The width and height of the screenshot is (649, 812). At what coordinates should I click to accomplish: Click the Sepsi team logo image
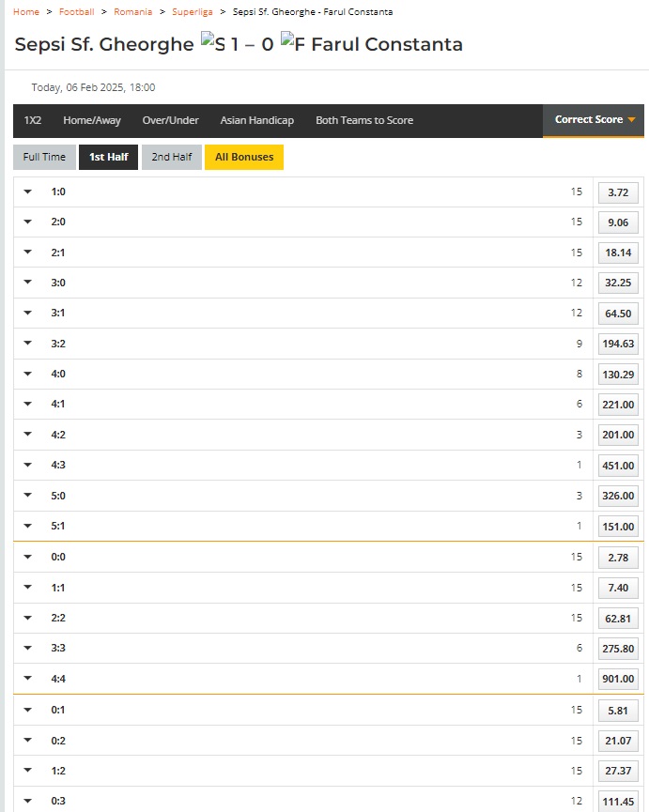[212, 43]
